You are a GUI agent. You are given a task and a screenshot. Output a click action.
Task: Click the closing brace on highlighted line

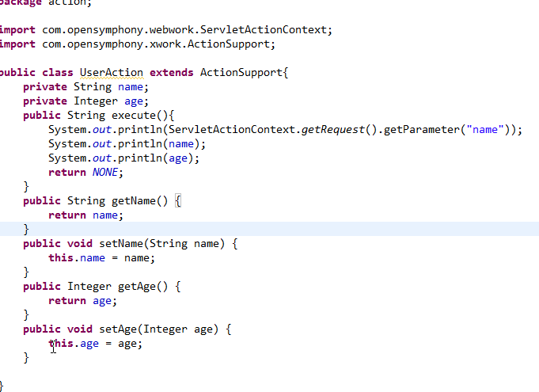[x=26, y=230]
